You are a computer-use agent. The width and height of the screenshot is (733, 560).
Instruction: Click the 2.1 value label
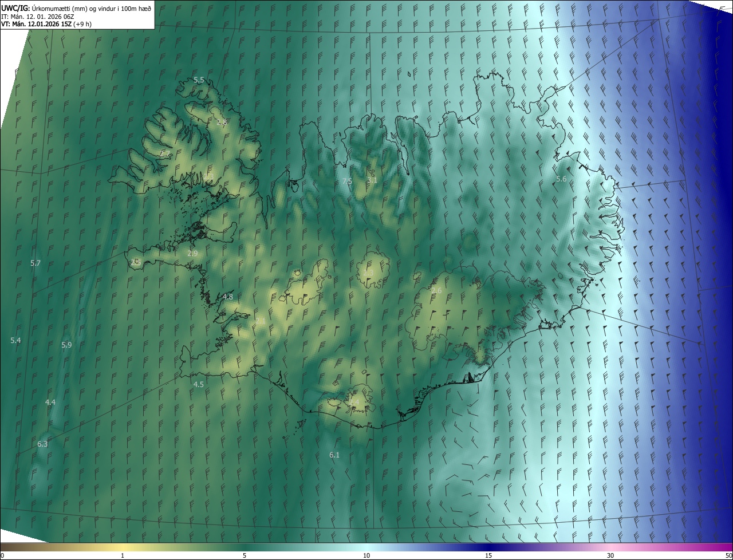261,321
